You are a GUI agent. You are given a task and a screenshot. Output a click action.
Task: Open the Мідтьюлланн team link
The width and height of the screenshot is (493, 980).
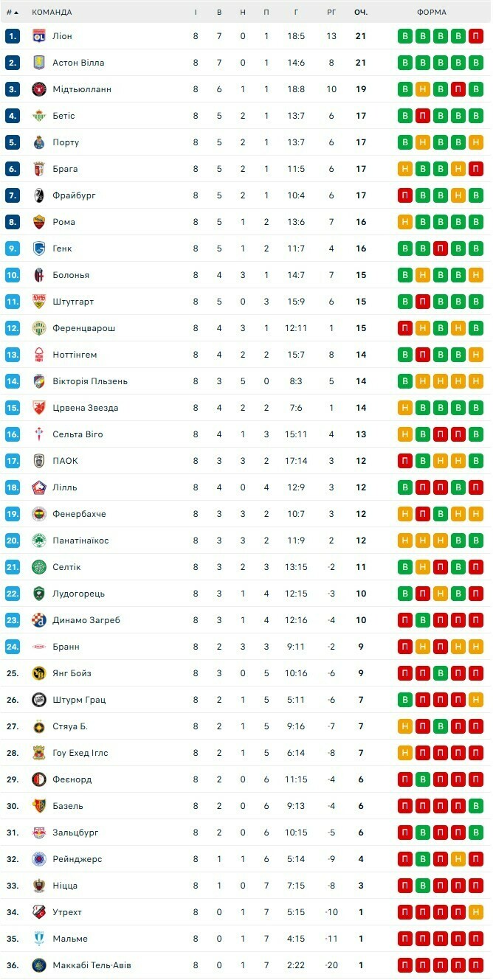click(x=82, y=89)
